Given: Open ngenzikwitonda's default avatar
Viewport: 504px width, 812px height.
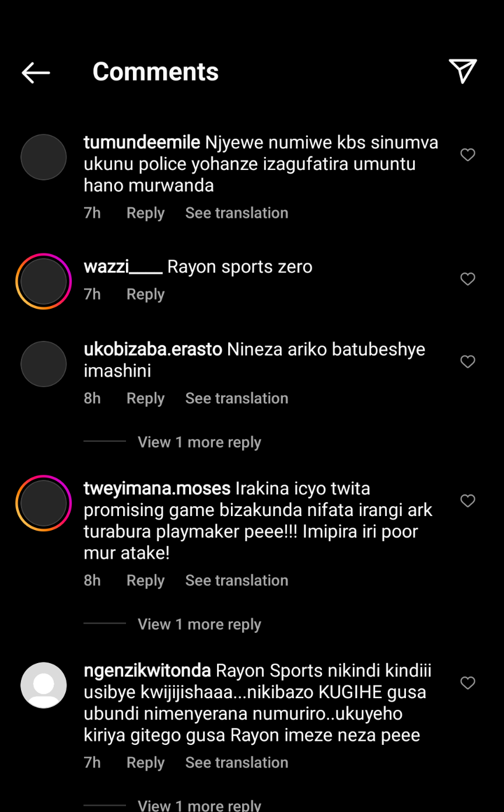Looking at the screenshot, I should pos(44,685).
